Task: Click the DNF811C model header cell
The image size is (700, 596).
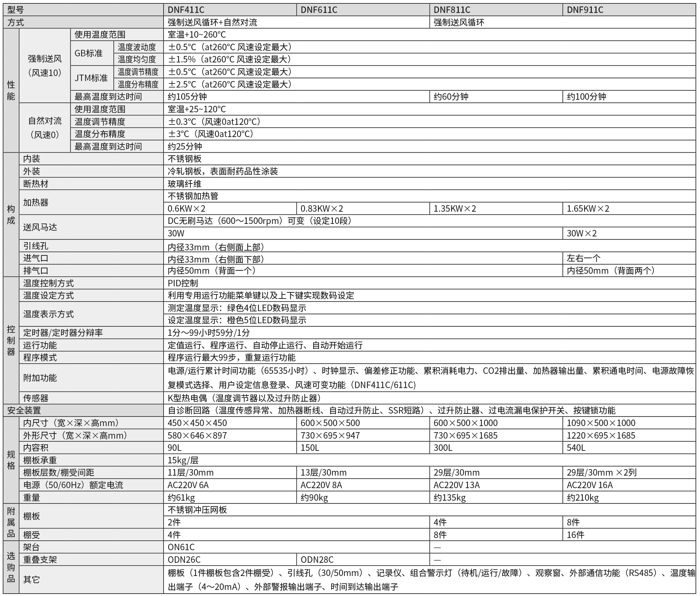Action: [496, 10]
